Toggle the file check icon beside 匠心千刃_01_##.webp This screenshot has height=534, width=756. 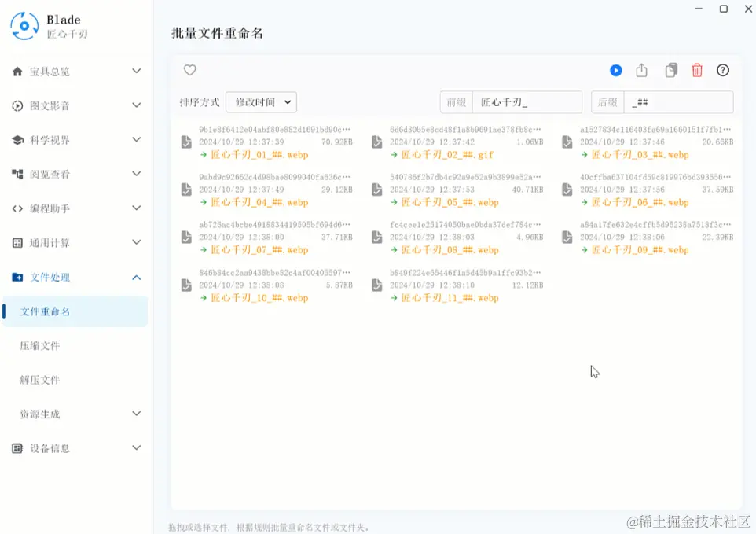coord(186,142)
